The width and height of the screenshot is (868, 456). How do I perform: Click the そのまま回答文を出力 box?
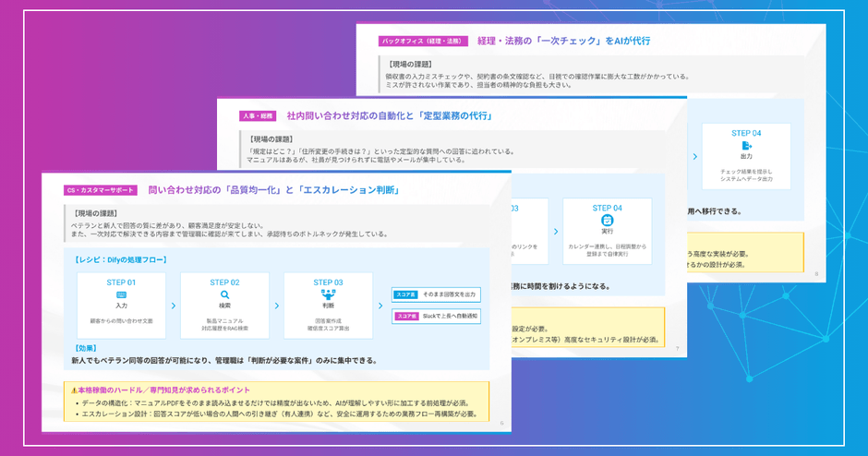436,295
